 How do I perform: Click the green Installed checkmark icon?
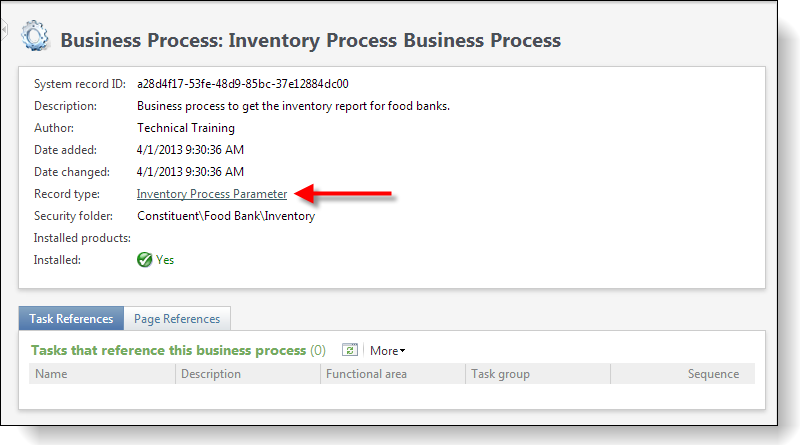coord(144,259)
